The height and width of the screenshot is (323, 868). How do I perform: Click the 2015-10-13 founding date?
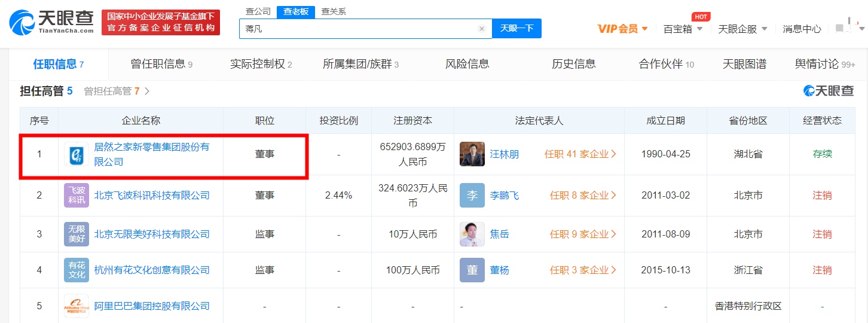pos(665,270)
